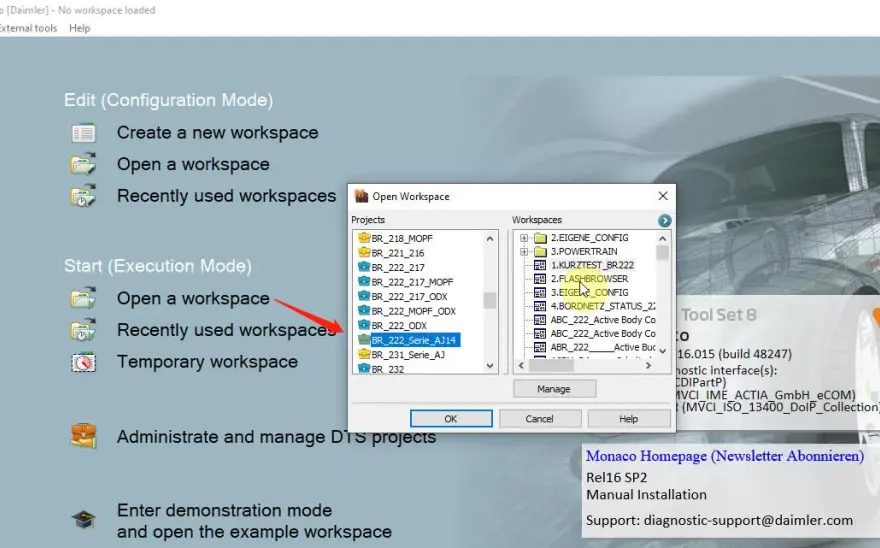Choose Temporary workspace option
The height and width of the screenshot is (548, 880).
pos(207,362)
